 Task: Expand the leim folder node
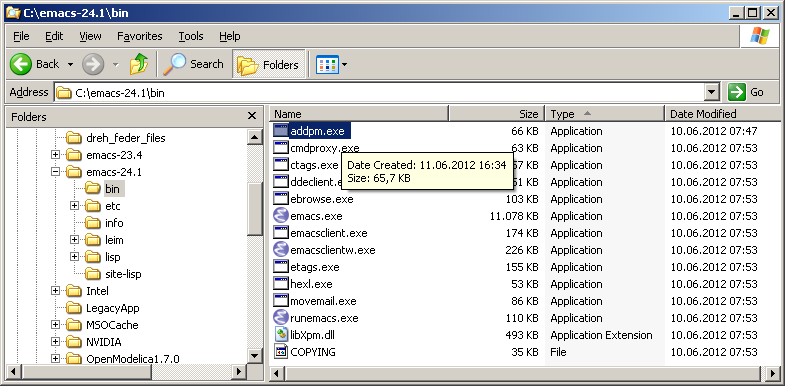click(75, 240)
